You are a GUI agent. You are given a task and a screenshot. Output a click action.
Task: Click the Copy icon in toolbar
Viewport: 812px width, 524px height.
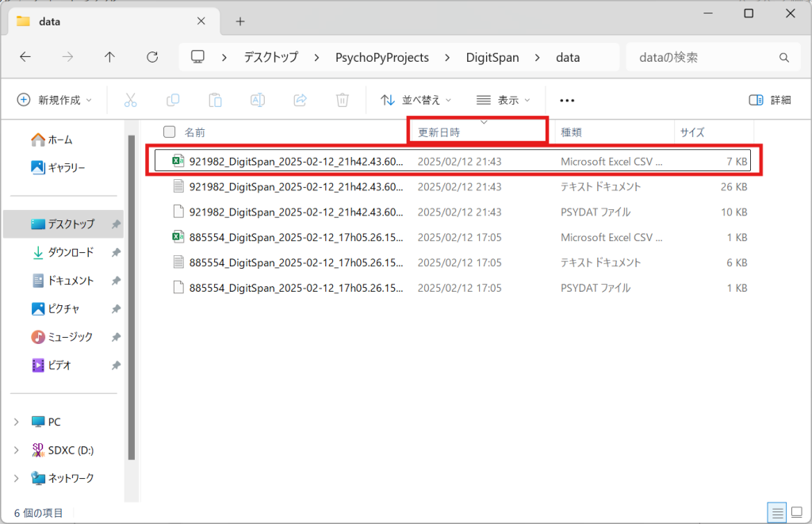173,100
